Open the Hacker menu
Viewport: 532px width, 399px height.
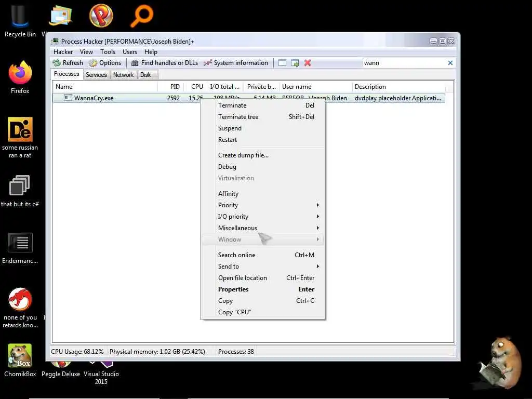tap(63, 52)
